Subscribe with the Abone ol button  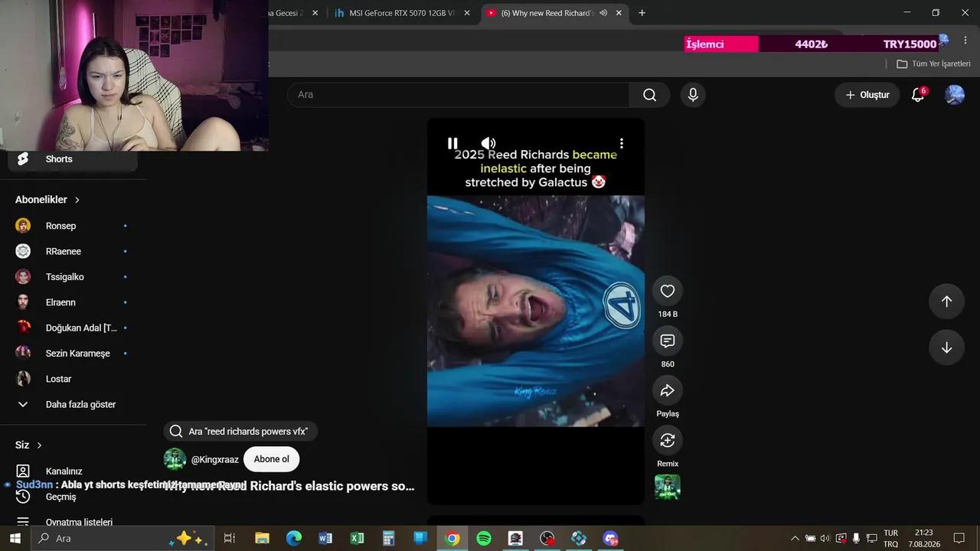tap(272, 459)
